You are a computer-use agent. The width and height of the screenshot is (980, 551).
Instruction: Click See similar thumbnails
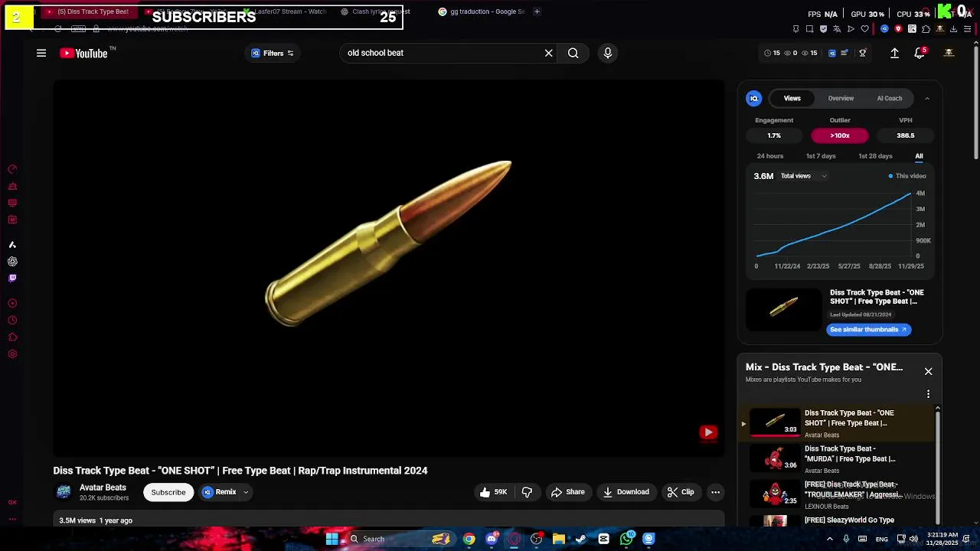click(x=868, y=330)
